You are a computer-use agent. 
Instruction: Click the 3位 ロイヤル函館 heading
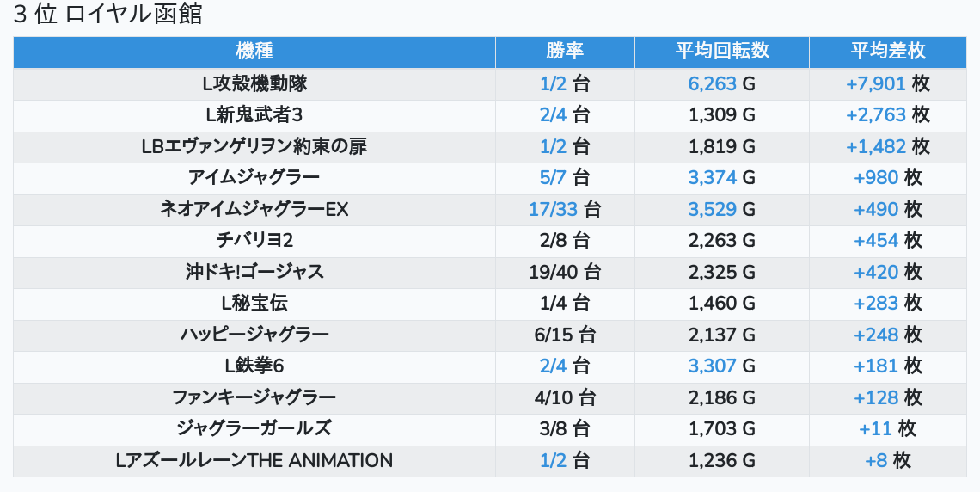(x=108, y=15)
